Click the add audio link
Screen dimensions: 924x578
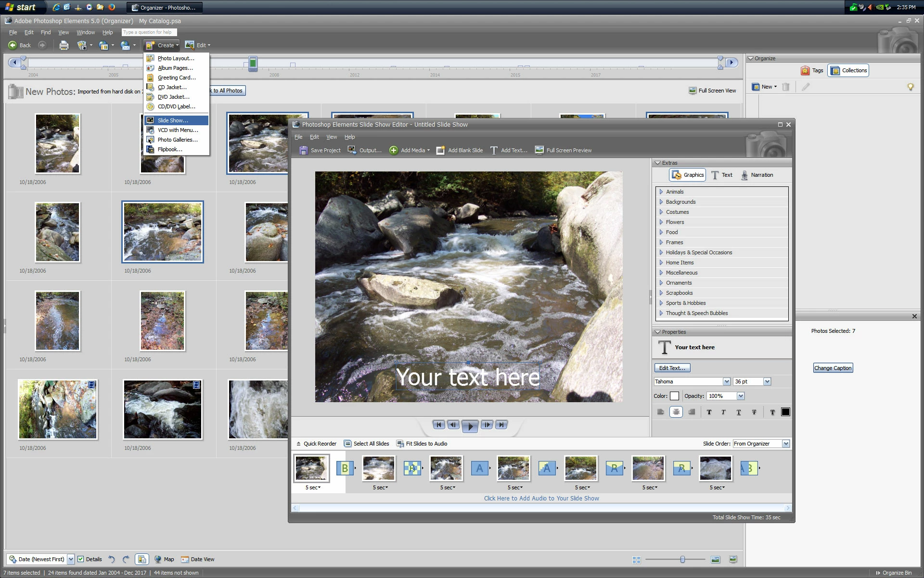point(541,499)
